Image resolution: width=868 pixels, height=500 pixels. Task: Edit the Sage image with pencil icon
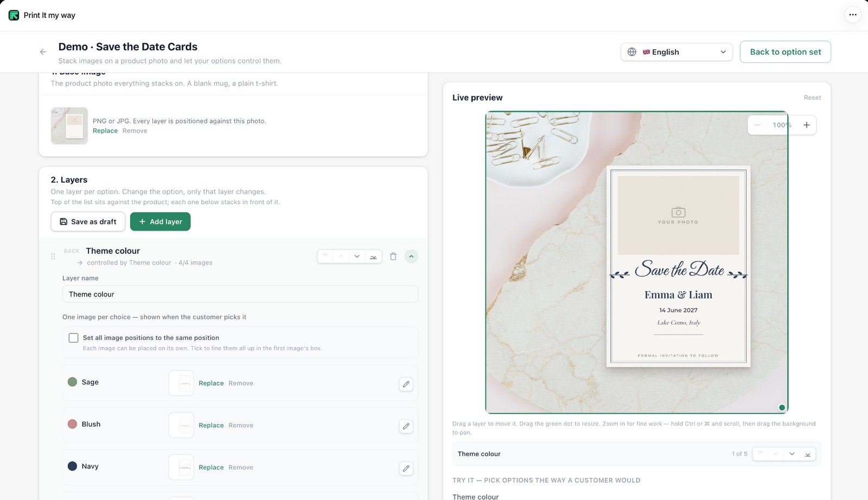[406, 384]
